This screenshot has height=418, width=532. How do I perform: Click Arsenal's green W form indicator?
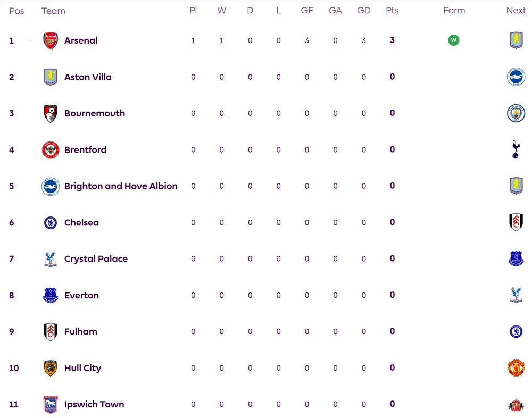(x=454, y=40)
